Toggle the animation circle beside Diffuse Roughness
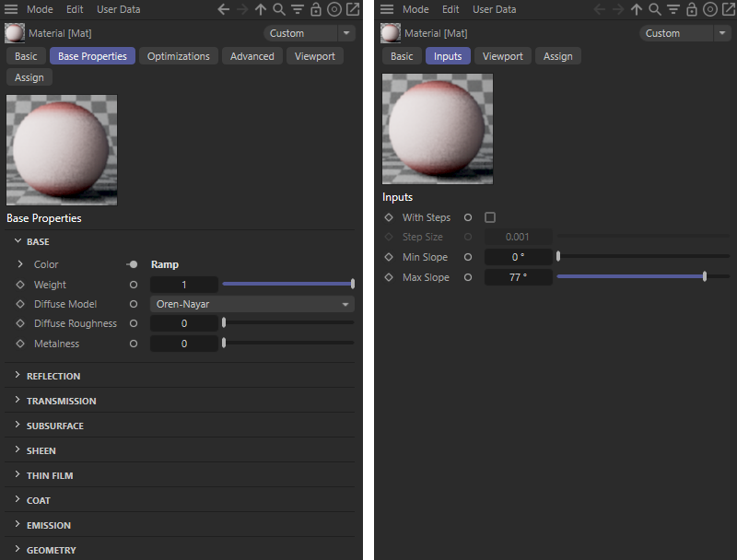This screenshot has width=737, height=560. [134, 323]
